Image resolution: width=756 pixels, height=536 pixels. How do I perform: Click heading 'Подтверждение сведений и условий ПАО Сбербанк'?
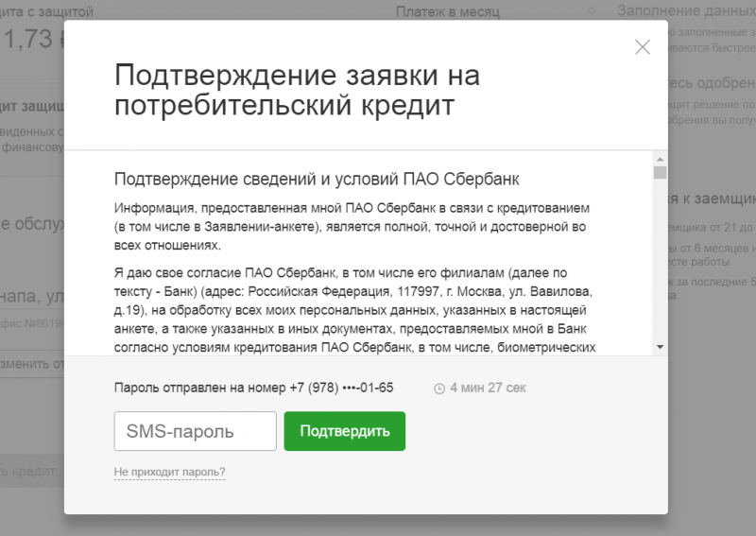click(x=317, y=179)
